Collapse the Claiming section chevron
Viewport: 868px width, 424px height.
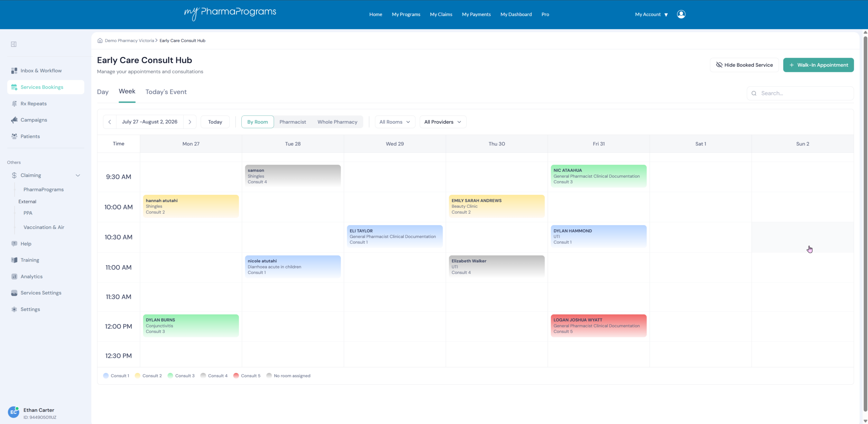pos(78,175)
